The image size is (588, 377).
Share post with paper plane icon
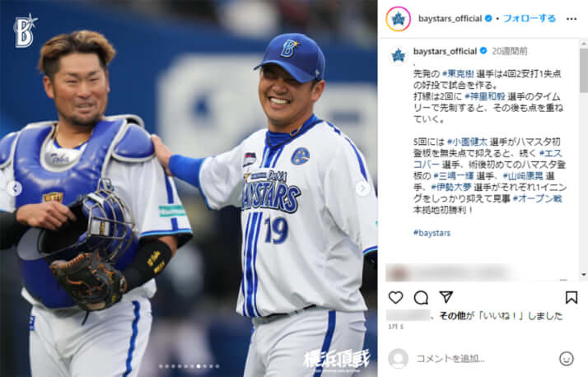[x=446, y=297]
